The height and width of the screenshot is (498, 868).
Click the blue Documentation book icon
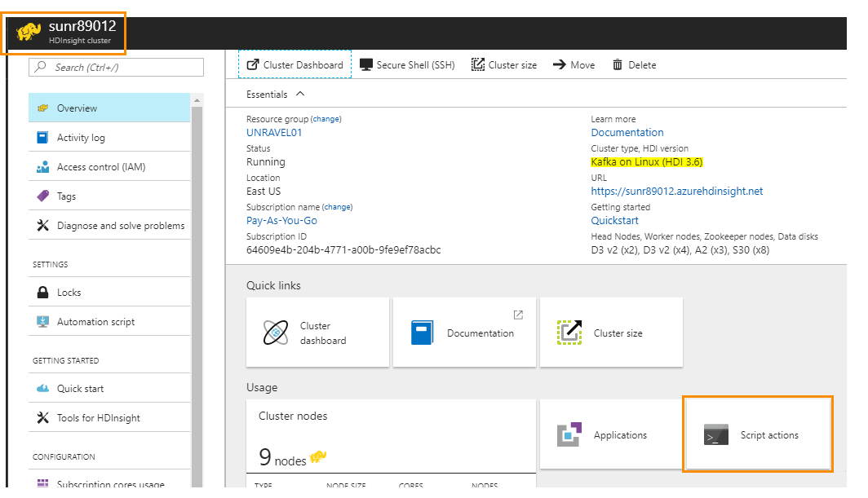(422, 333)
